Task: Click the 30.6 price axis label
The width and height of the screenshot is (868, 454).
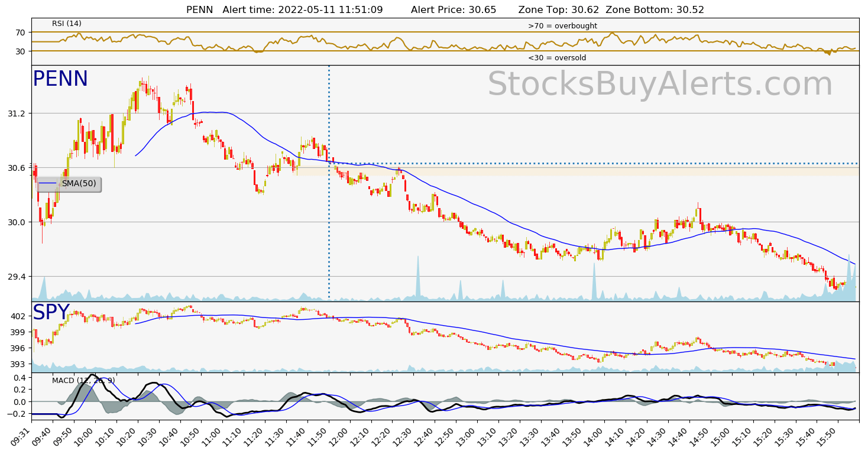Action: [x=18, y=167]
